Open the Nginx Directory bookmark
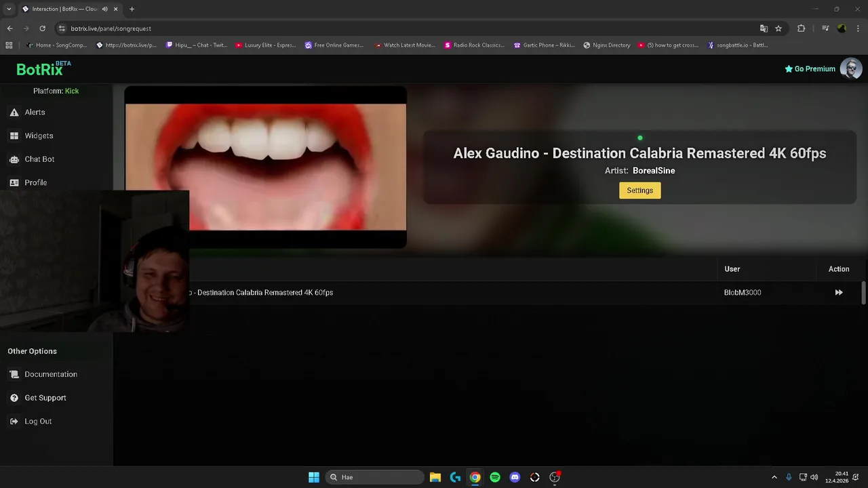 click(607, 45)
